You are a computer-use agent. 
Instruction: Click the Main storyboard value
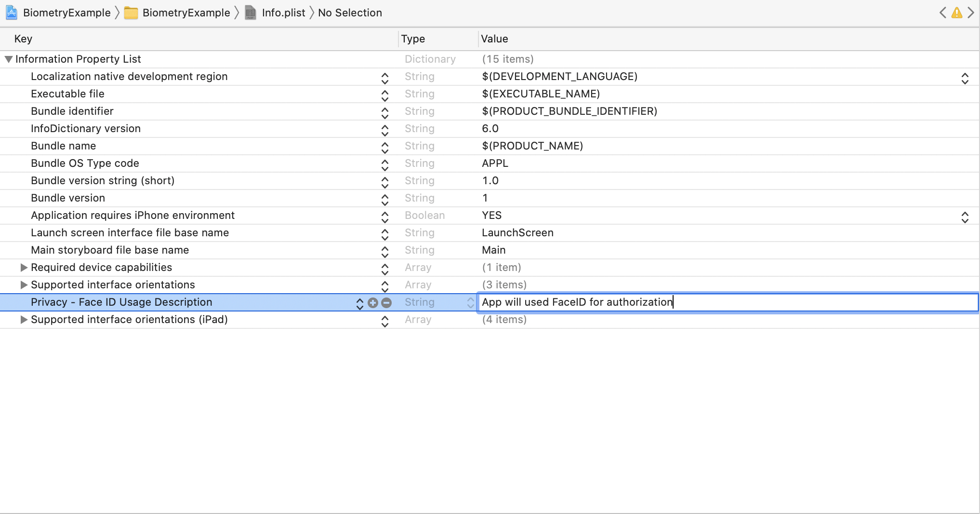tap(493, 250)
